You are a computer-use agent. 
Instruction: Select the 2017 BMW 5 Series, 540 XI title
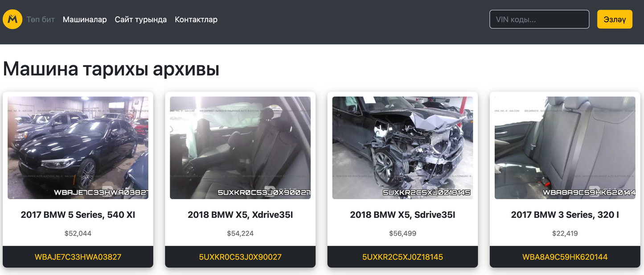coord(78,215)
